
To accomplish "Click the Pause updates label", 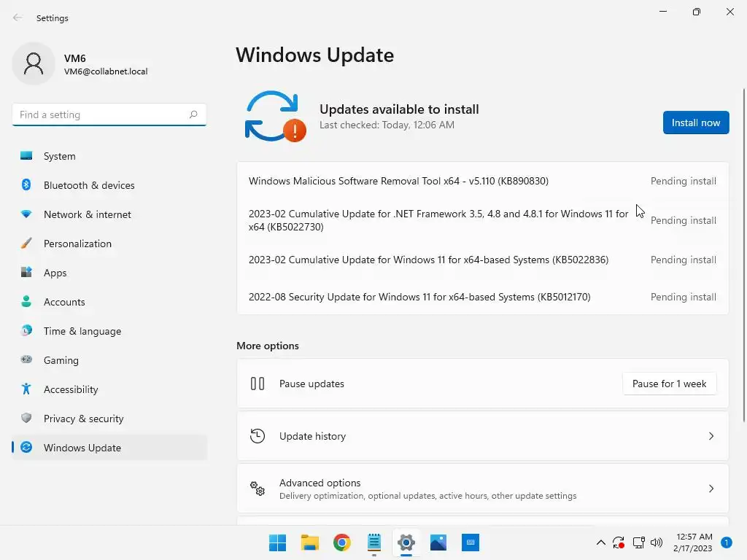I will click(311, 384).
